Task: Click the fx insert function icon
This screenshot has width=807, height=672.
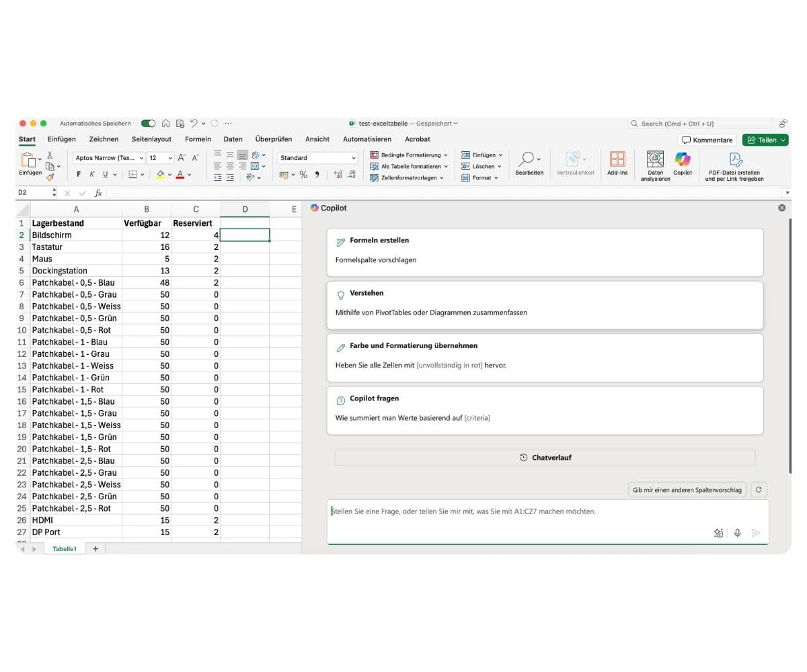Action: [98, 193]
